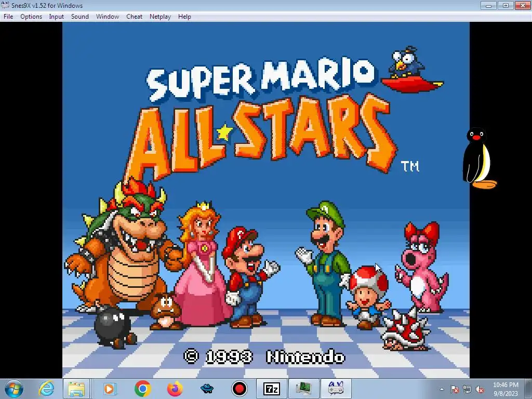Open the Netplay menu
Viewport: 532px width, 399px height.
160,17
